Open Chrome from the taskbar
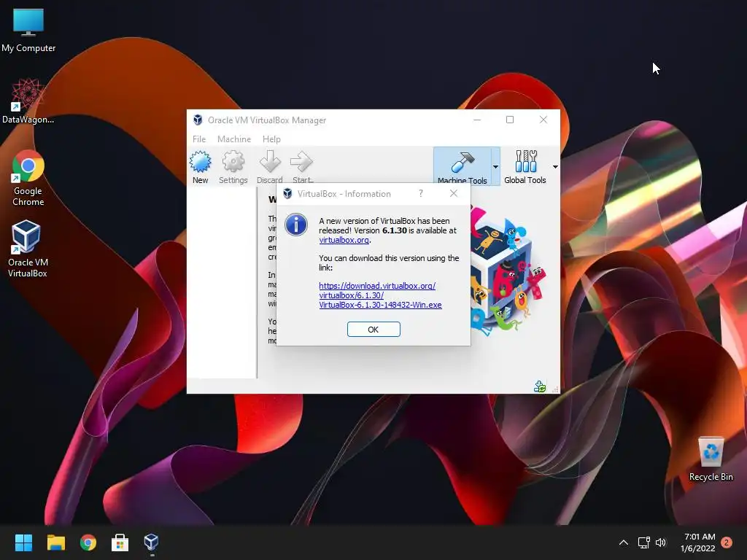The image size is (747, 560). pos(88,542)
